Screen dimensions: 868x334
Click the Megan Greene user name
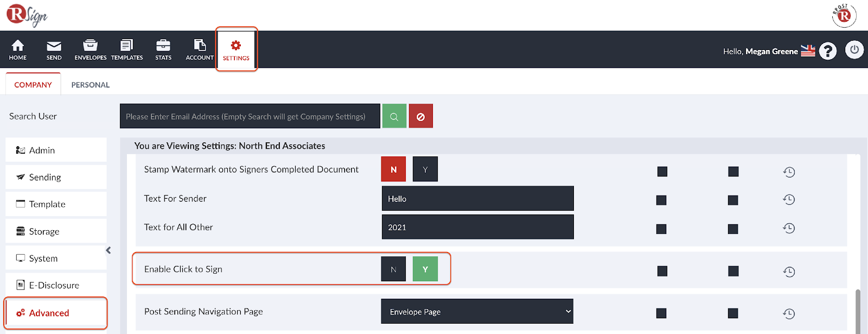point(771,51)
